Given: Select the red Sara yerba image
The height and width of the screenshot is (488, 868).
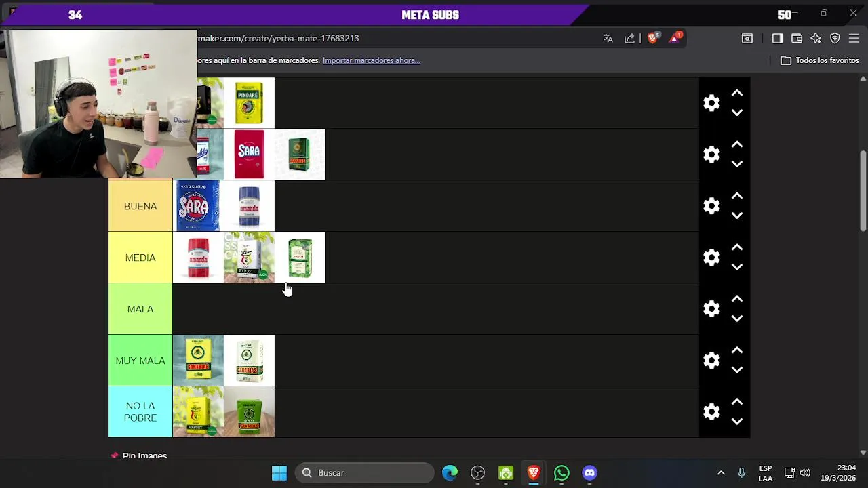Looking at the screenshot, I should 249,155.
